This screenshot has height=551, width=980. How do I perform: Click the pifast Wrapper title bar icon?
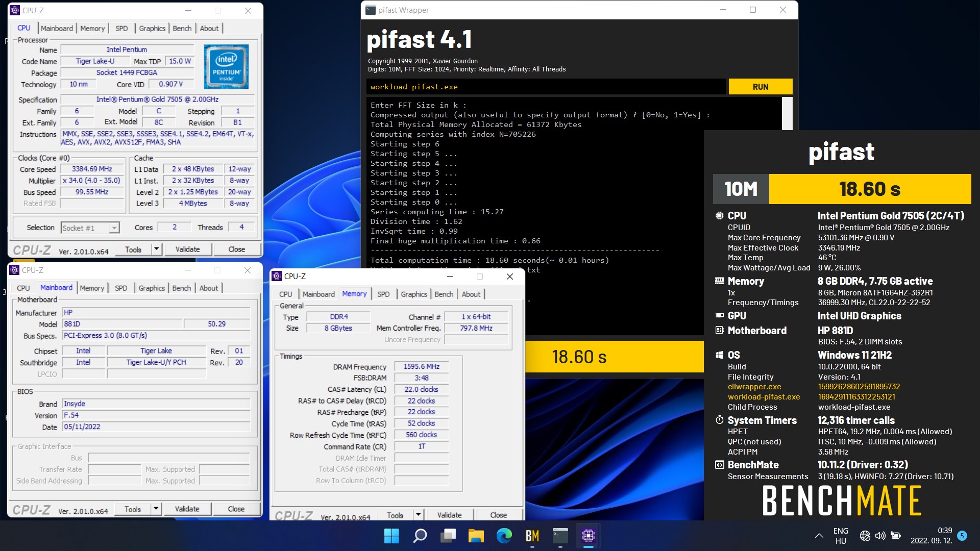[x=371, y=10]
